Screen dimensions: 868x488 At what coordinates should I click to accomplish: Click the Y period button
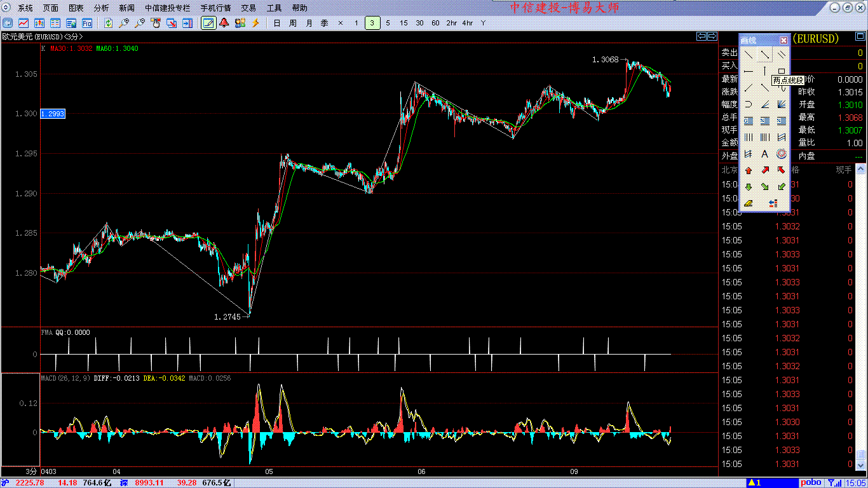point(483,23)
